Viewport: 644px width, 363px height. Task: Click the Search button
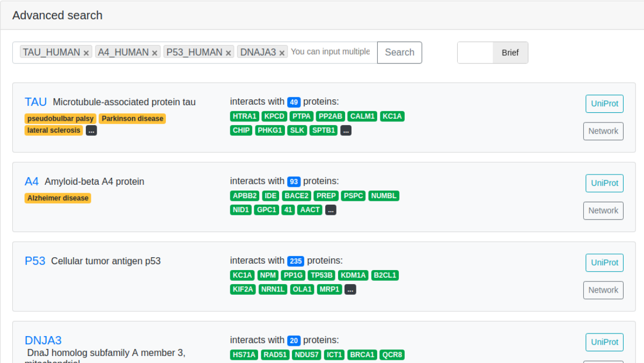tap(399, 53)
